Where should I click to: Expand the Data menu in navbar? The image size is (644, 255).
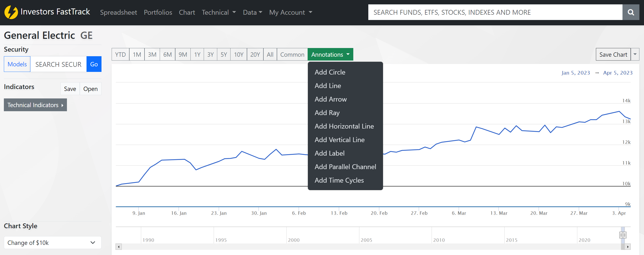tap(253, 12)
